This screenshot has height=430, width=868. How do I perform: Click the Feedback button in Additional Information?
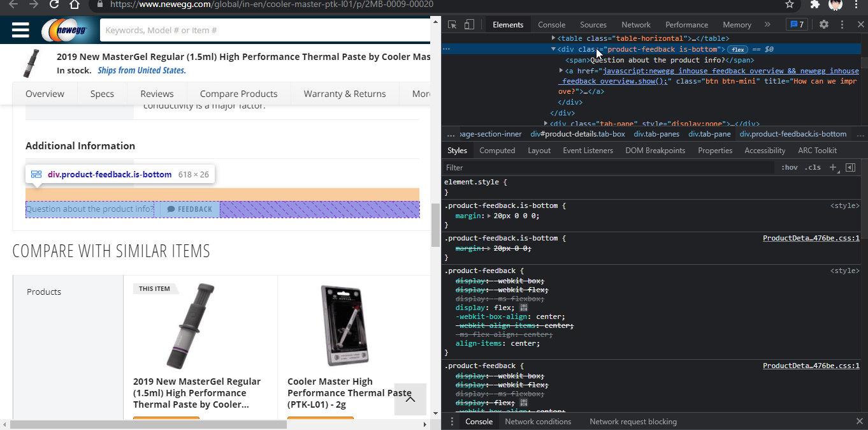(x=189, y=209)
